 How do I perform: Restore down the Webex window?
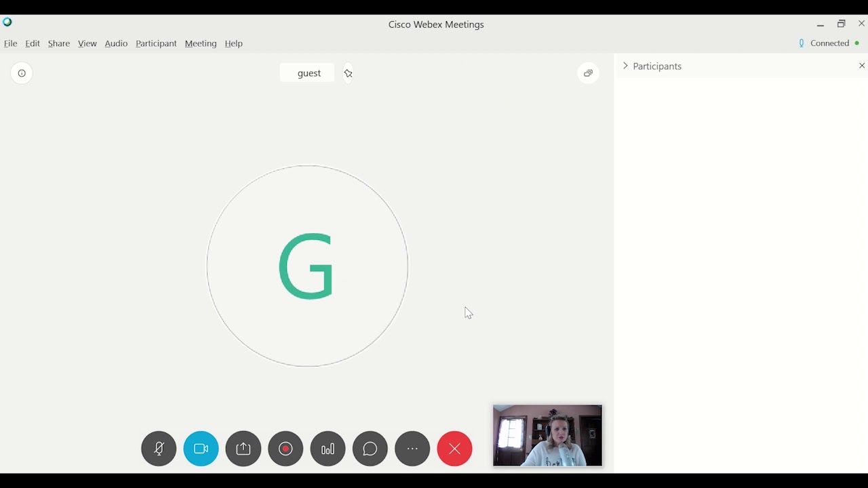click(842, 24)
